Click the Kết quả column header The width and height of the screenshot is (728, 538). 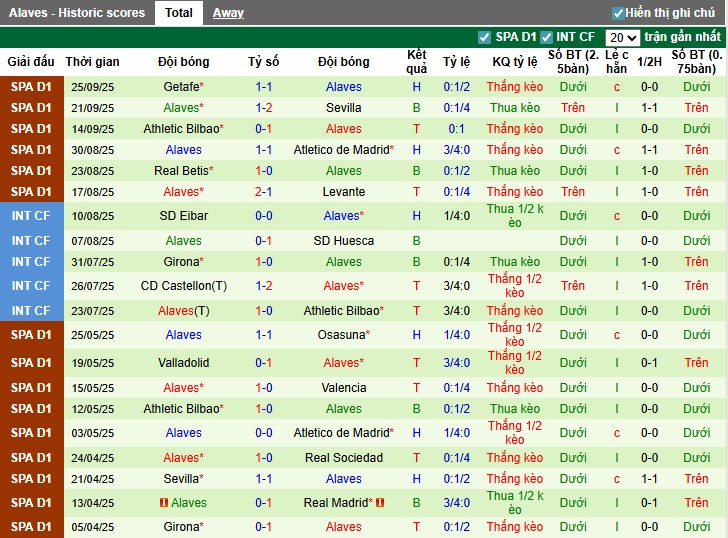tap(416, 62)
